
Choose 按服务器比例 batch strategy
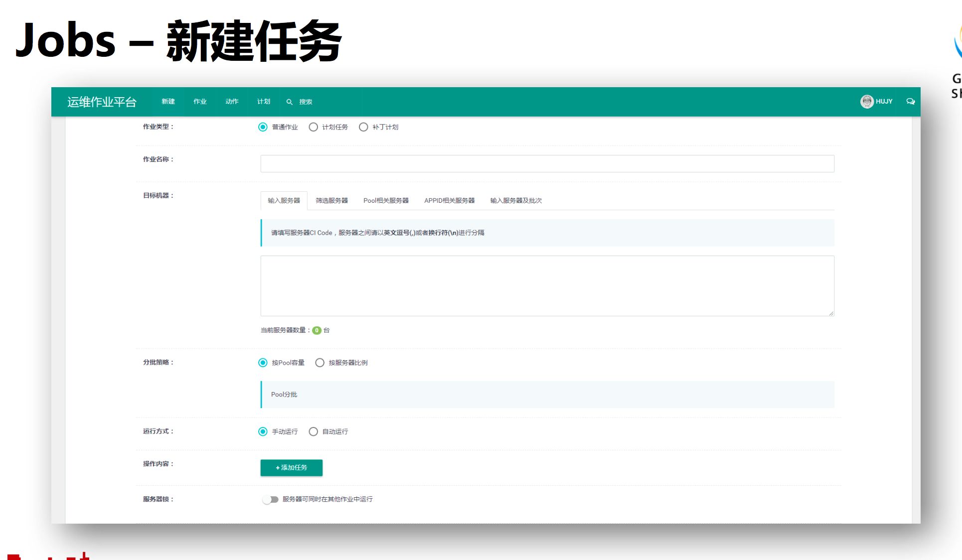click(x=320, y=363)
